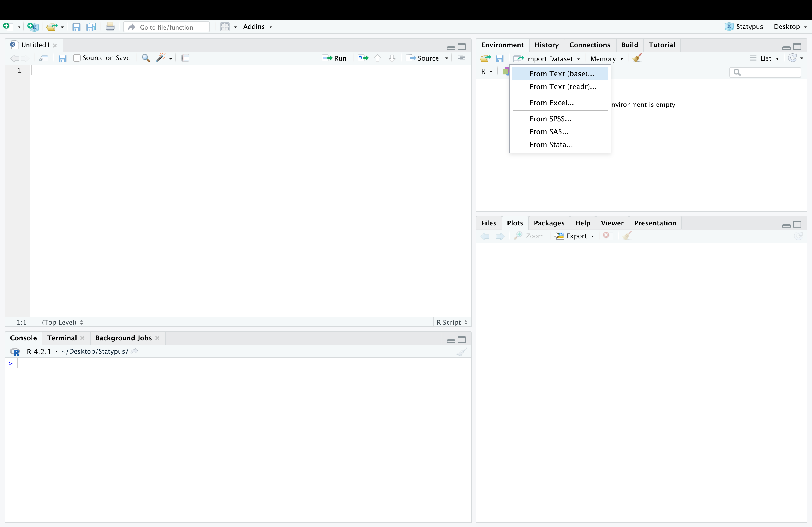Click Save workspace icon in Environment pane
Screen dimensions: 812x527
499,59
